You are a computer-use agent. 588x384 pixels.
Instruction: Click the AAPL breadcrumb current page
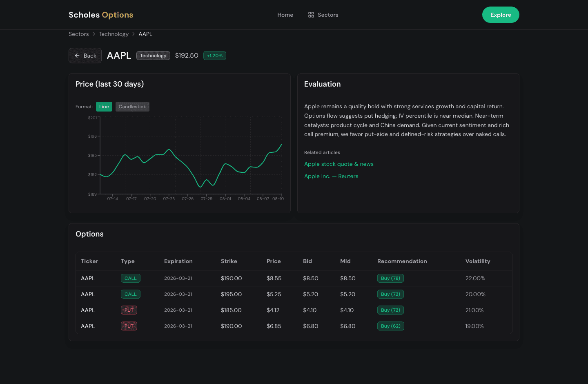coord(145,34)
